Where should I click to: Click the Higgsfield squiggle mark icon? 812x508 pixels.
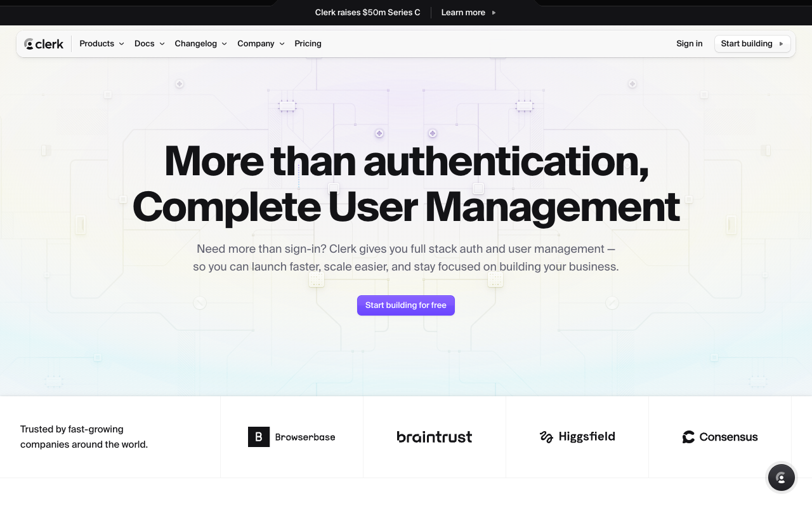(x=547, y=436)
